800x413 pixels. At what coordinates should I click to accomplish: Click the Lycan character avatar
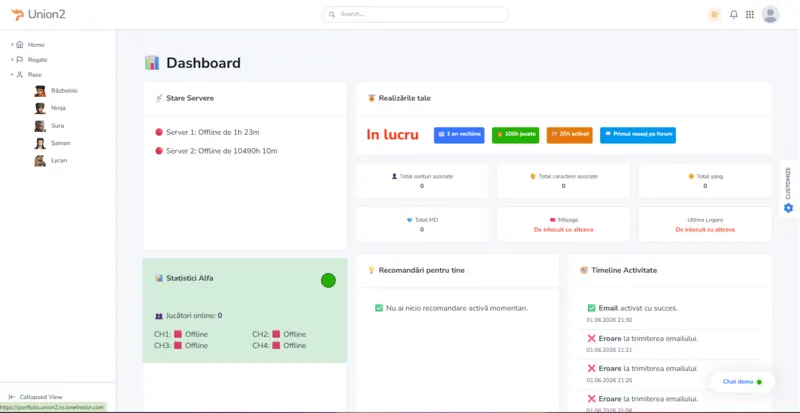pos(40,161)
